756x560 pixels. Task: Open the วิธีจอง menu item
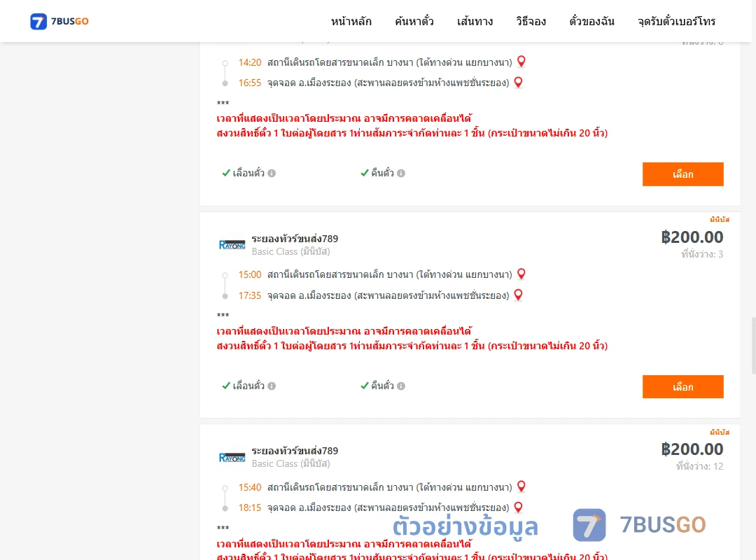[x=531, y=21]
